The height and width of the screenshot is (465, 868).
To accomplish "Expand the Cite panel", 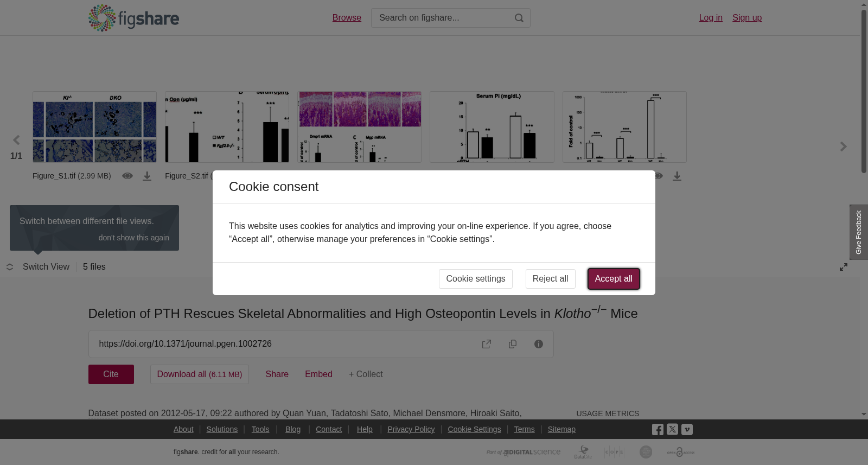I will (x=111, y=374).
